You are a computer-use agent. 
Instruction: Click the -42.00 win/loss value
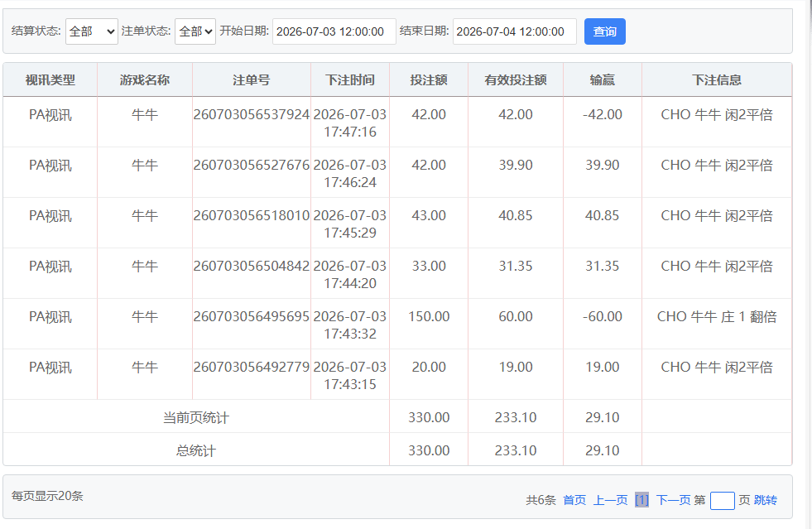tap(603, 114)
